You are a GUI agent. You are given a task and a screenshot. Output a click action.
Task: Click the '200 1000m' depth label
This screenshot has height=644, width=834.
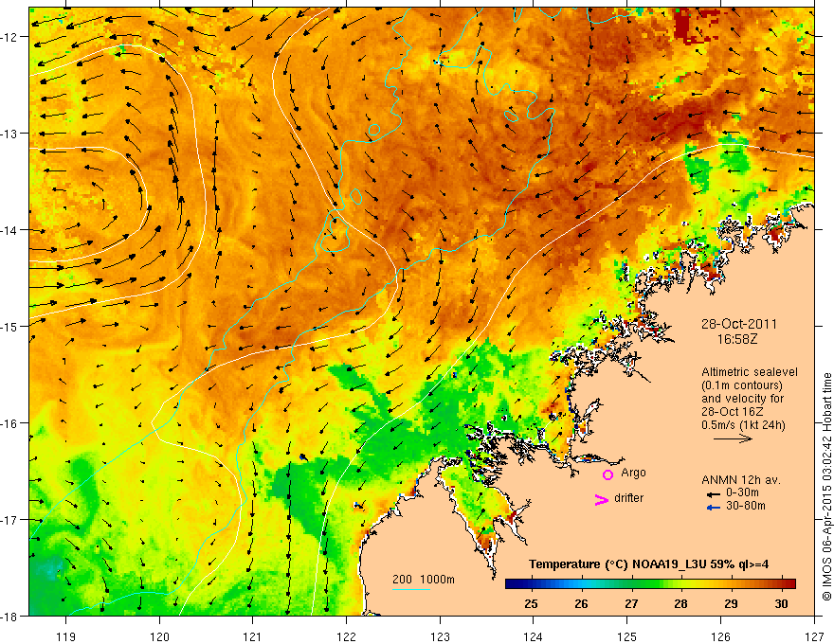424,580
